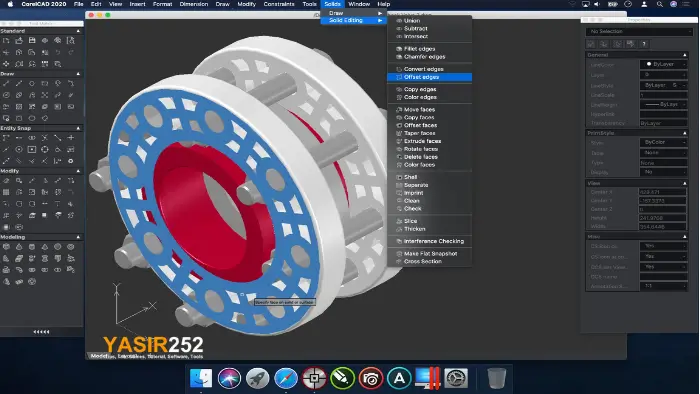
Task: Open Trash in the Dock
Action: tap(496, 378)
